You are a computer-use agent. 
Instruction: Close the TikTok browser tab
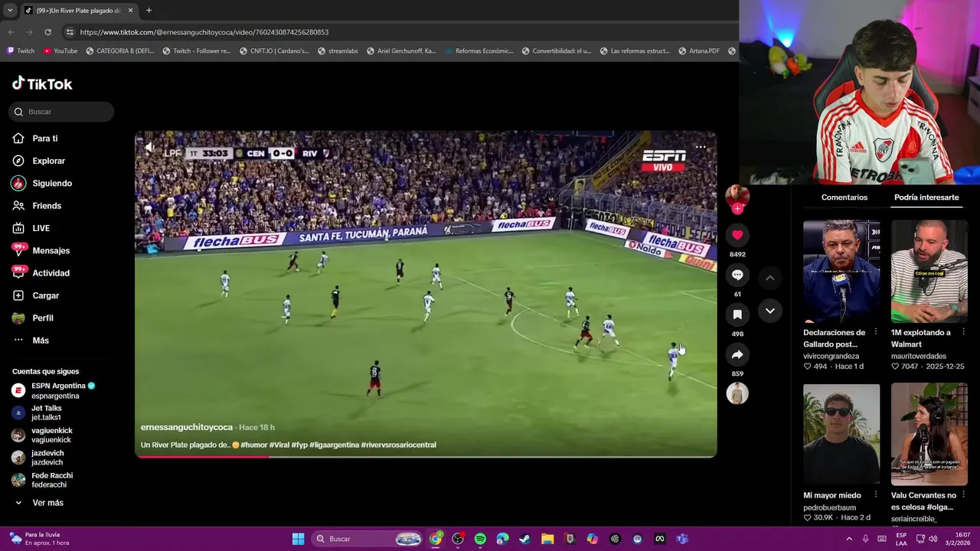click(x=130, y=11)
